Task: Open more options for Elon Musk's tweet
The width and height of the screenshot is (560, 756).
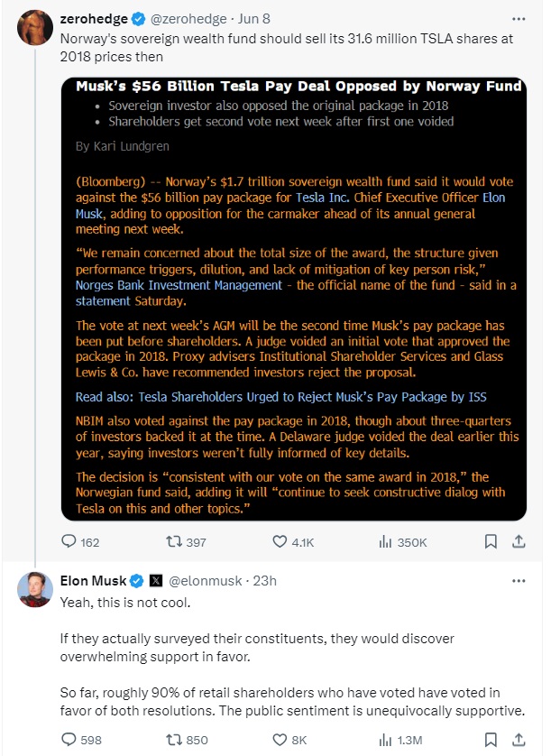Action: click(x=518, y=580)
